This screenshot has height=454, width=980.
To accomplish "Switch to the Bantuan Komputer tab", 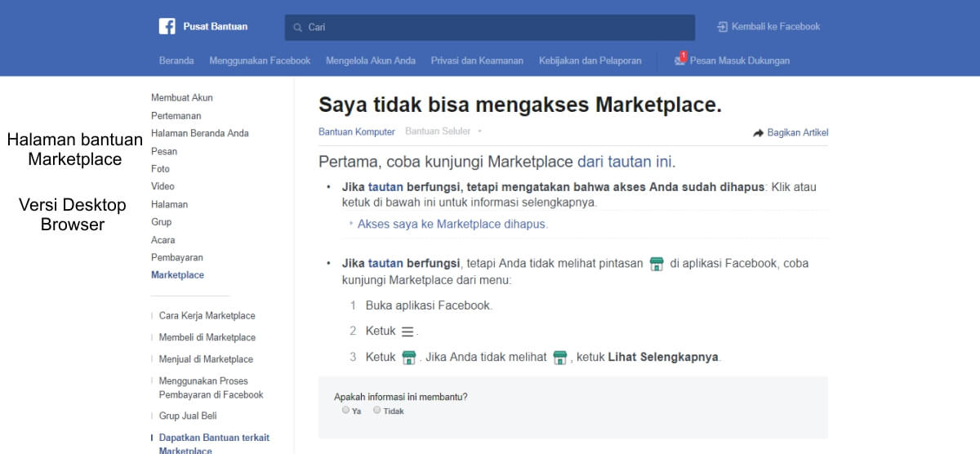I will (357, 131).
